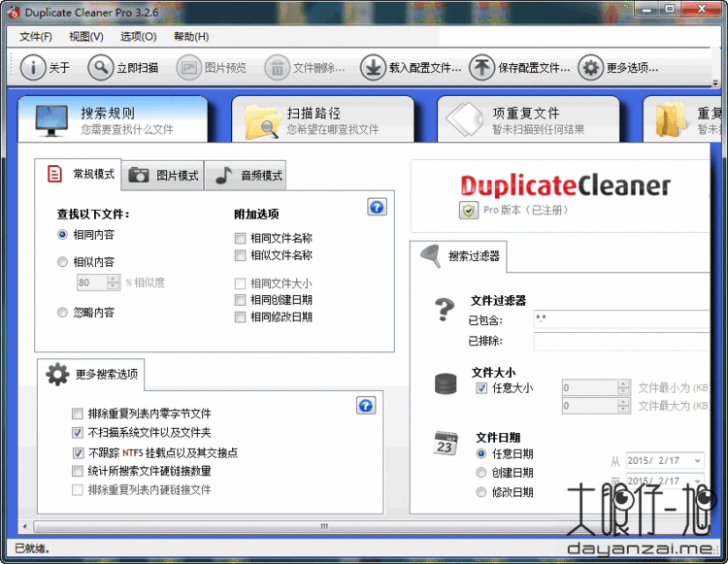The height and width of the screenshot is (564, 728).
Task: Enable 相同文件名称 checkbox
Action: click(x=240, y=239)
